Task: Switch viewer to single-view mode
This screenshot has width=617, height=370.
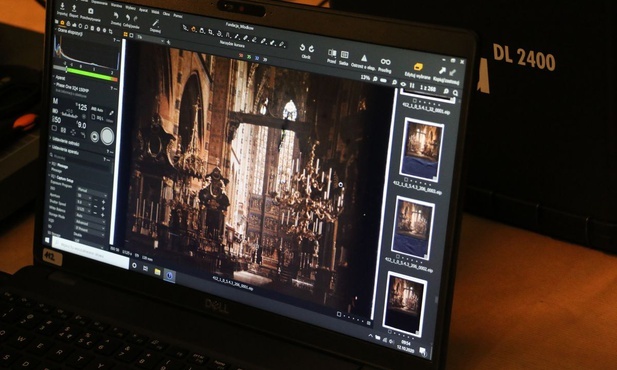Action: pos(131,35)
